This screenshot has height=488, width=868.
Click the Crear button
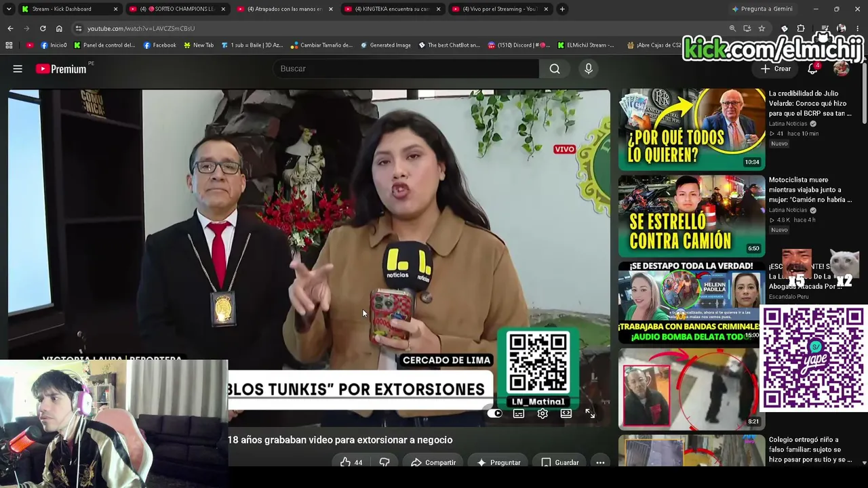[x=776, y=68]
